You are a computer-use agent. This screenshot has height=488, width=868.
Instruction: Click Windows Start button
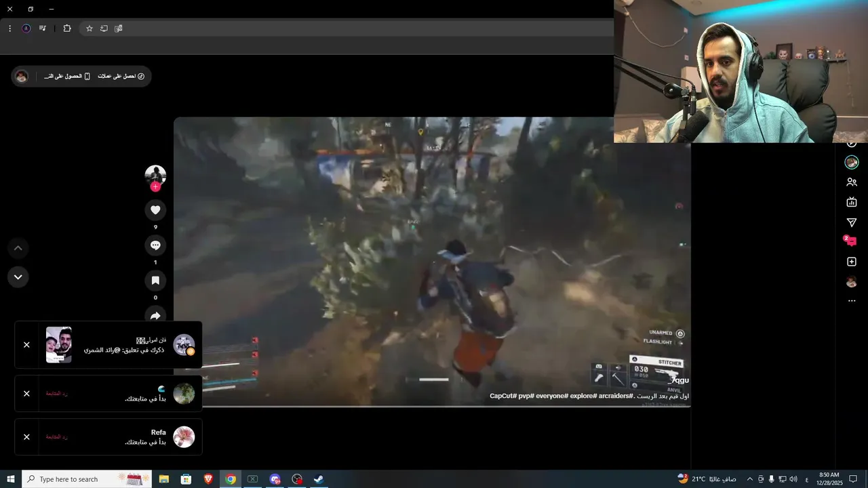pyautogui.click(x=11, y=479)
